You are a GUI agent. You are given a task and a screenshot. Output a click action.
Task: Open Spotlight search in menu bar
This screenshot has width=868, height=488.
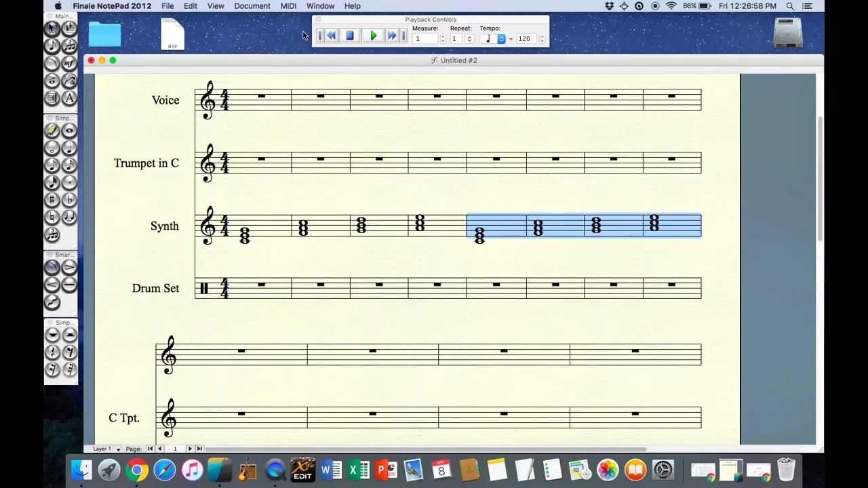[x=790, y=6]
